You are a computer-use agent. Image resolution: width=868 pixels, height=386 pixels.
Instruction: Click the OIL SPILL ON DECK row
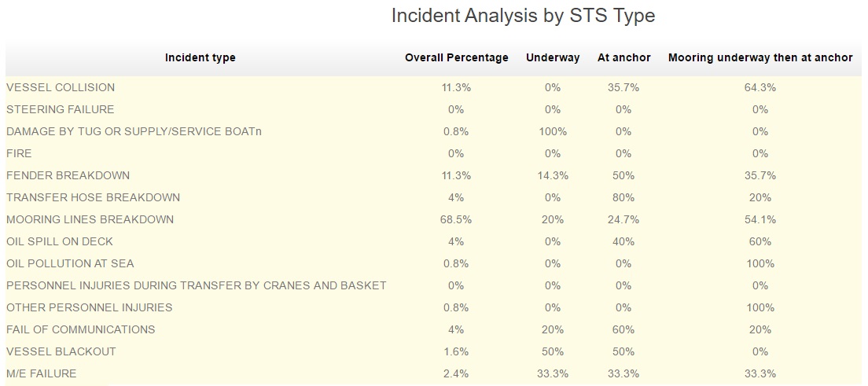[x=433, y=241]
